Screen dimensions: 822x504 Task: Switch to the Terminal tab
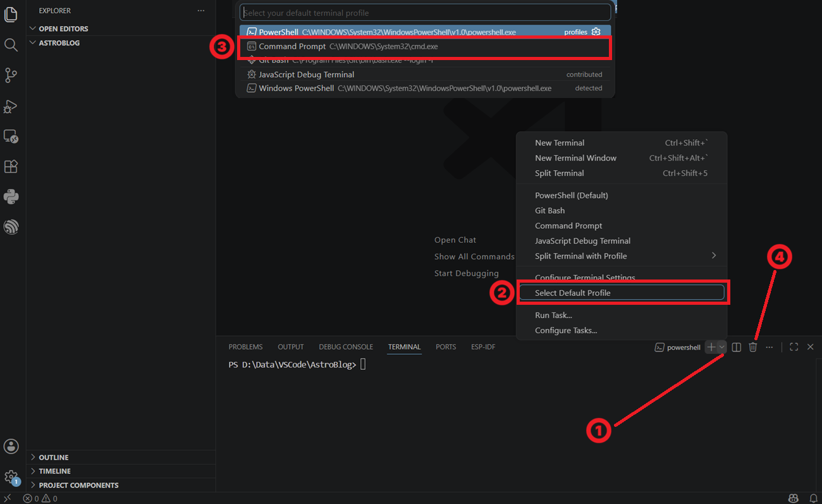(404, 347)
